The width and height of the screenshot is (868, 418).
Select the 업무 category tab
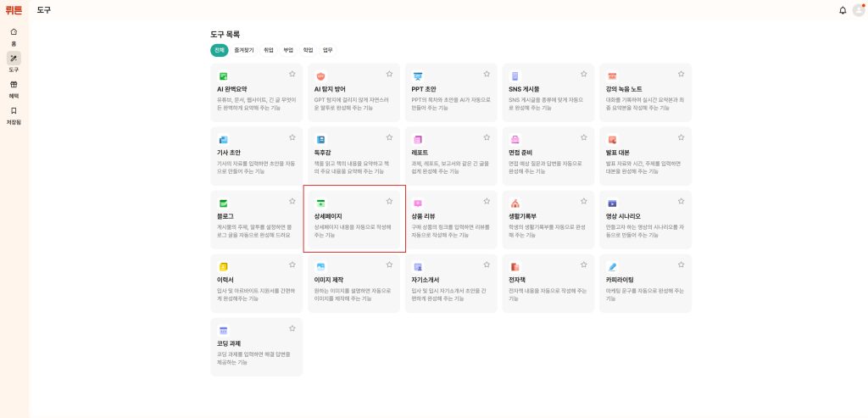pyautogui.click(x=328, y=50)
